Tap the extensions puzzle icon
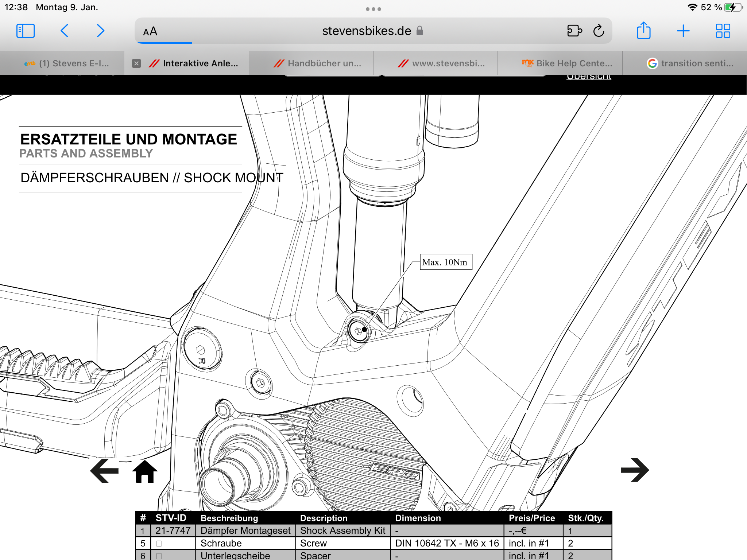747x560 pixels. pyautogui.click(x=574, y=31)
